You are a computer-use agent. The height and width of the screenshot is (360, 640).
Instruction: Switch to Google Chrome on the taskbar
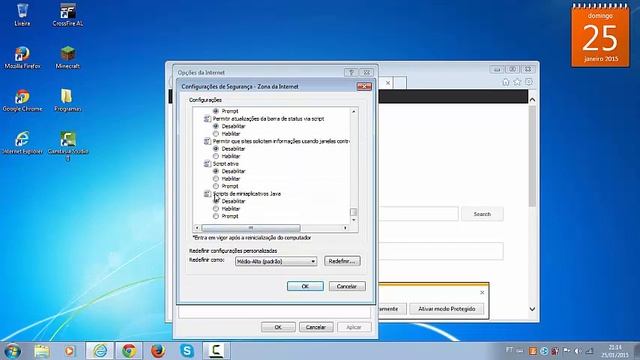click(129, 351)
